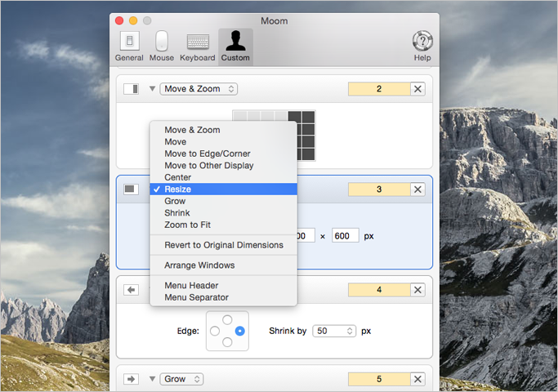Delete custom action with shortcut 3
Image resolution: width=558 pixels, height=392 pixels.
[417, 189]
